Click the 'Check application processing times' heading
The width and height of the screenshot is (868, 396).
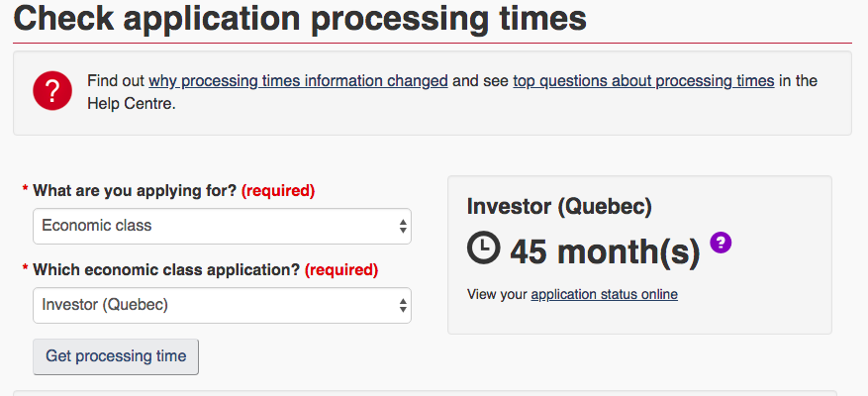coord(300,18)
